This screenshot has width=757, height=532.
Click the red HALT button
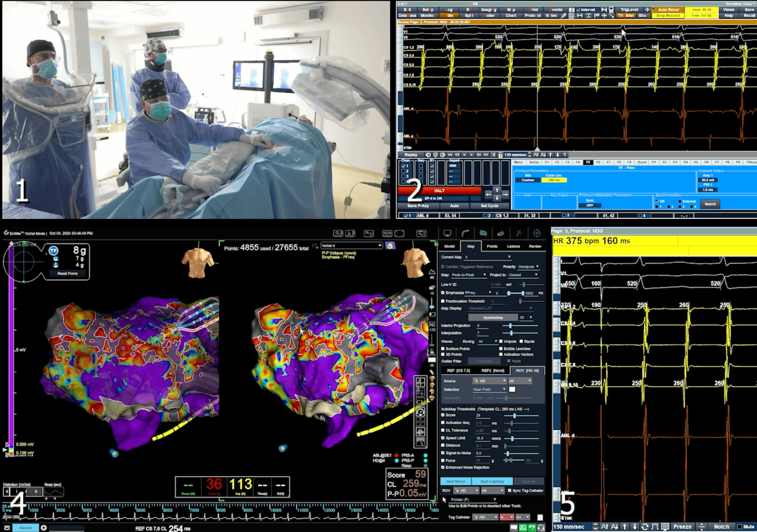point(439,191)
